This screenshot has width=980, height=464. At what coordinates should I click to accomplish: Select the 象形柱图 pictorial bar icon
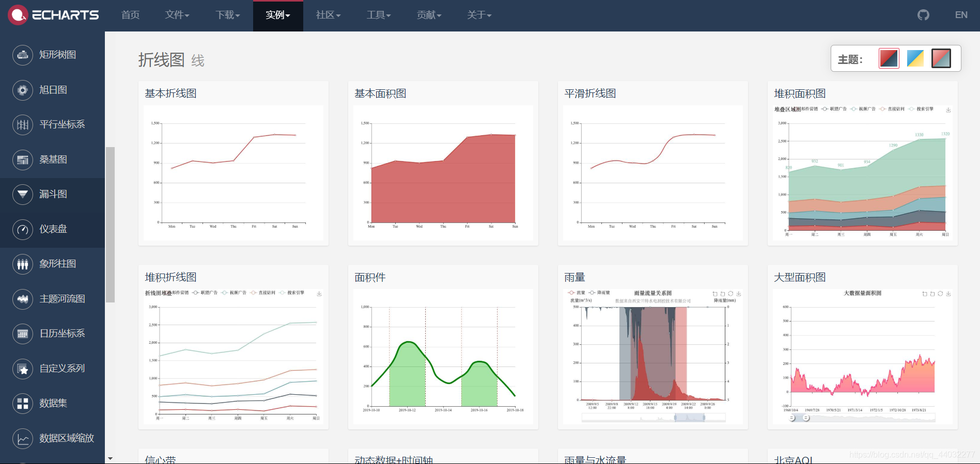click(x=23, y=264)
